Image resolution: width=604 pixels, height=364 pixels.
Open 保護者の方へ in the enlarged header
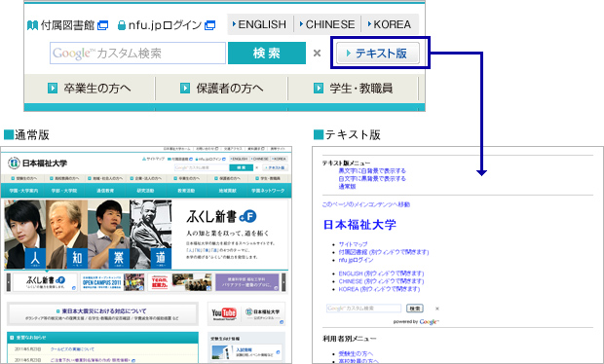[x=230, y=89]
